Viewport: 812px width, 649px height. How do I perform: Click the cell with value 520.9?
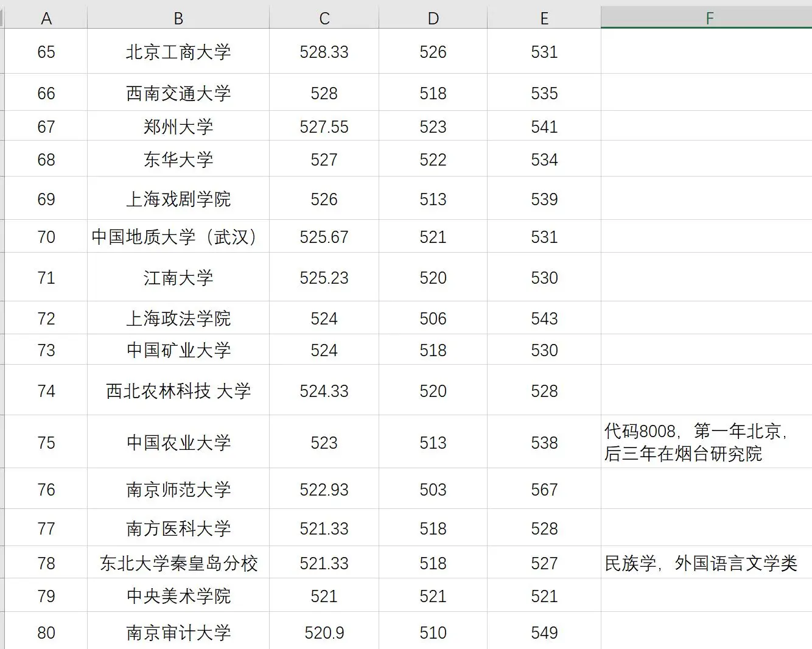pyautogui.click(x=323, y=632)
